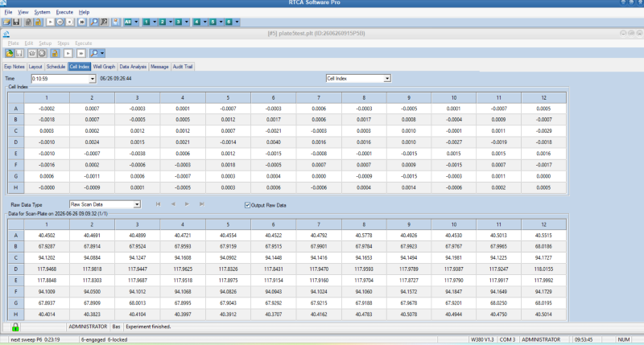Screen dimensions: 644x345
Task: Click the open plate folder icon in the plate toolbar
Action: (10, 53)
